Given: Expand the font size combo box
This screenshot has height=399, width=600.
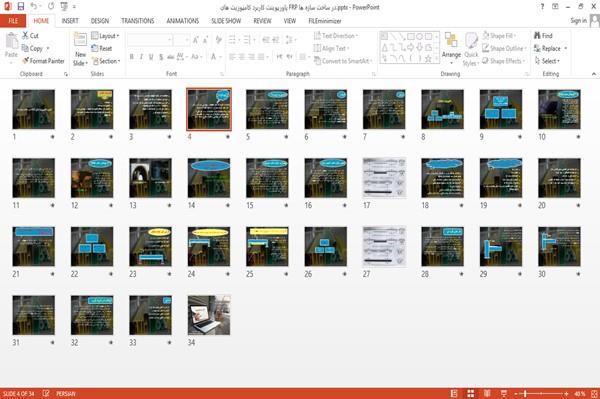Looking at the screenshot, I should click(187, 40).
